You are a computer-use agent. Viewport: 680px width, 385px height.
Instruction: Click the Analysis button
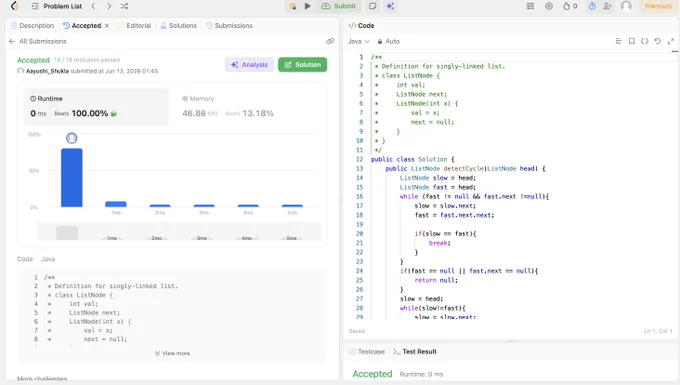pyautogui.click(x=249, y=65)
